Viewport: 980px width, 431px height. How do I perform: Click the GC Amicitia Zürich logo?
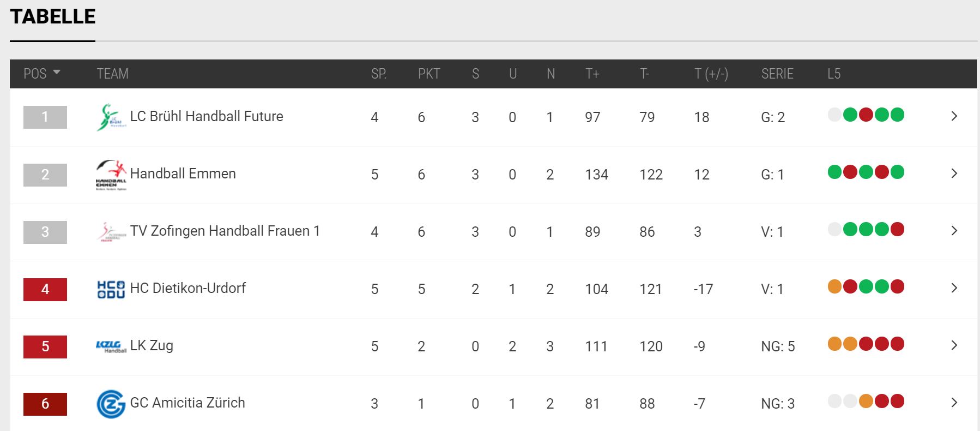click(x=111, y=404)
